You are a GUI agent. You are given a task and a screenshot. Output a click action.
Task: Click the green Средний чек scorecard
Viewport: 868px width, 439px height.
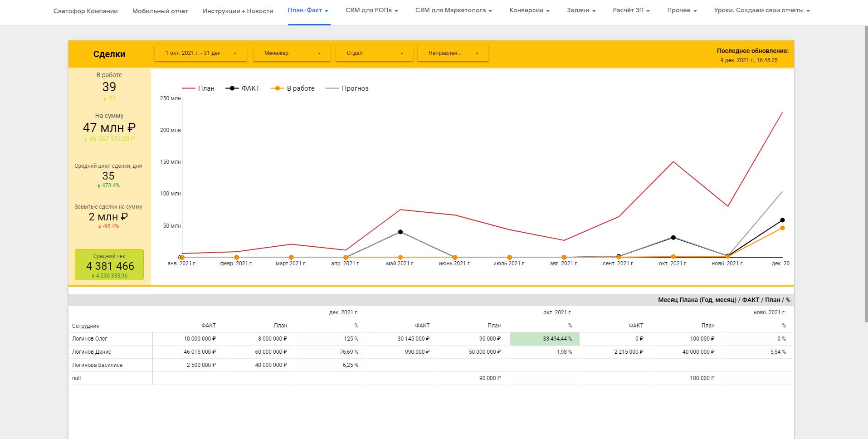coord(109,264)
